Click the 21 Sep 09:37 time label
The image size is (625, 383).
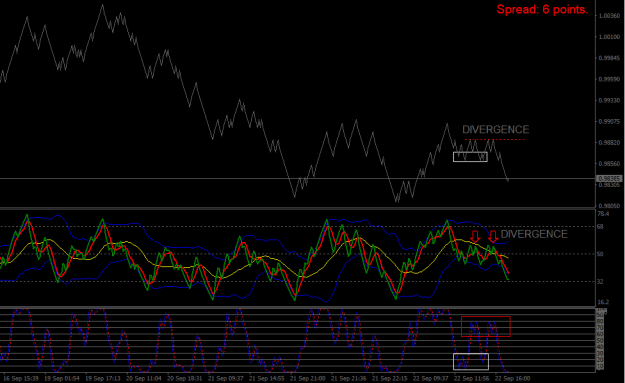tap(226, 378)
